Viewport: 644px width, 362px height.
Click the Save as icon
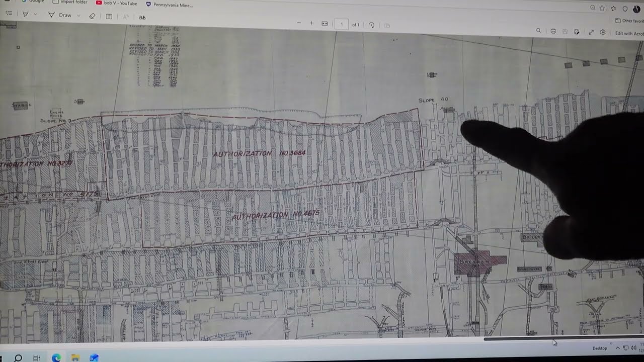577,32
